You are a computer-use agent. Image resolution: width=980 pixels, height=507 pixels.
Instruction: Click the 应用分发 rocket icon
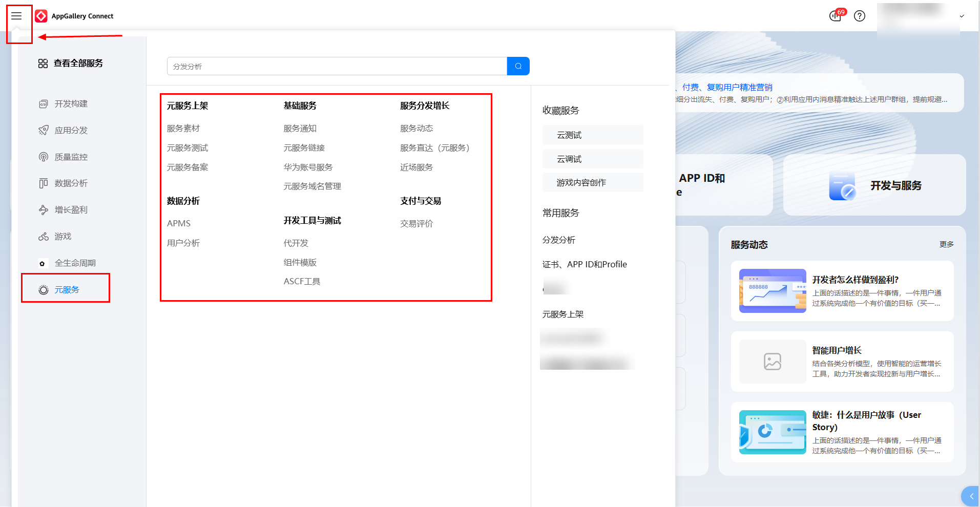[44, 131]
